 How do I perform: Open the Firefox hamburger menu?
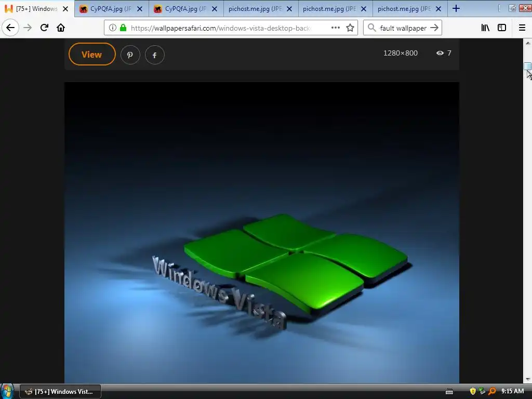[522, 28]
